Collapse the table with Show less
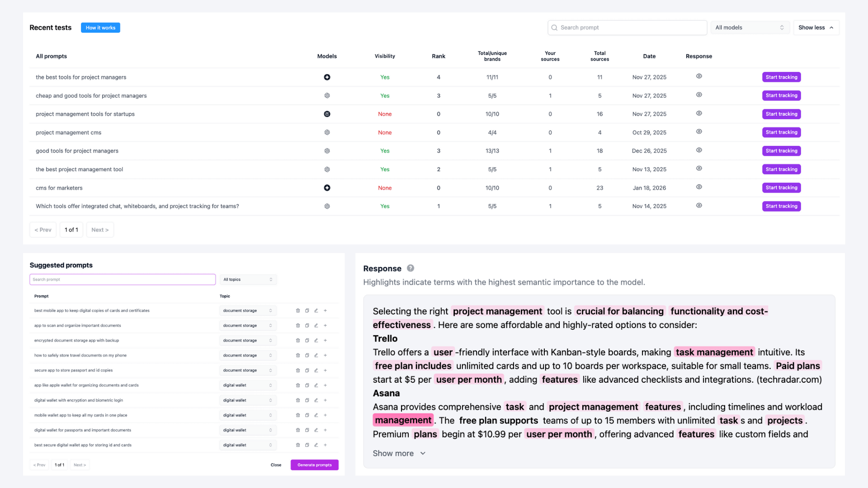The height and width of the screenshot is (488, 868). coord(816,28)
